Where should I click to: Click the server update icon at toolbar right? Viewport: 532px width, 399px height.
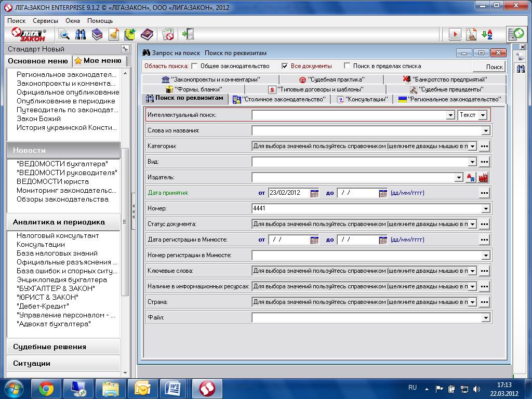click(516, 34)
